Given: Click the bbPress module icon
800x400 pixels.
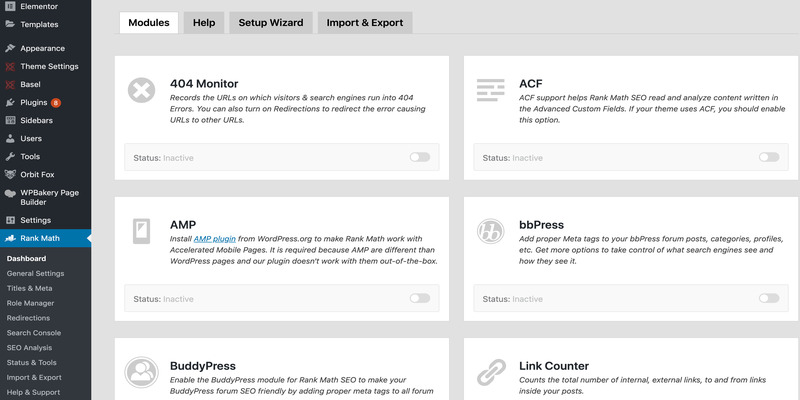Looking at the screenshot, I should [490, 231].
